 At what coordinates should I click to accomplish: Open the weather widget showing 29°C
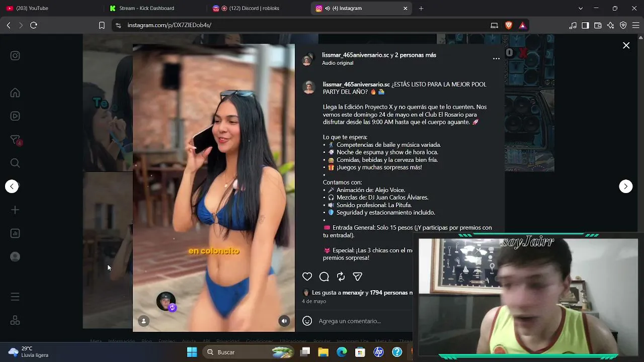pyautogui.click(x=29, y=352)
